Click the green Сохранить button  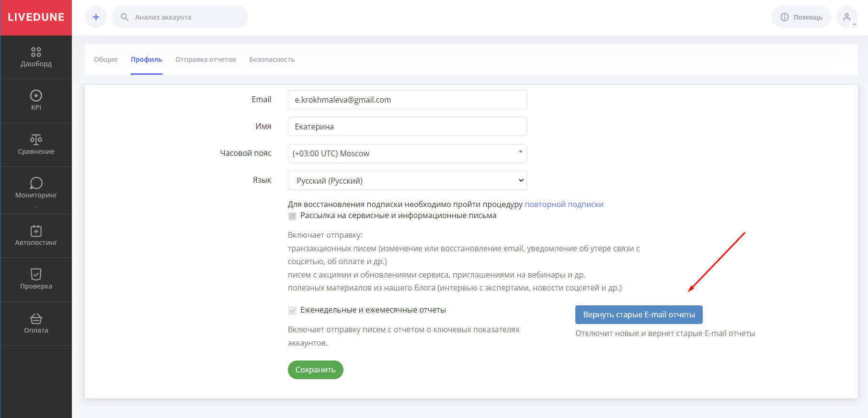(316, 370)
